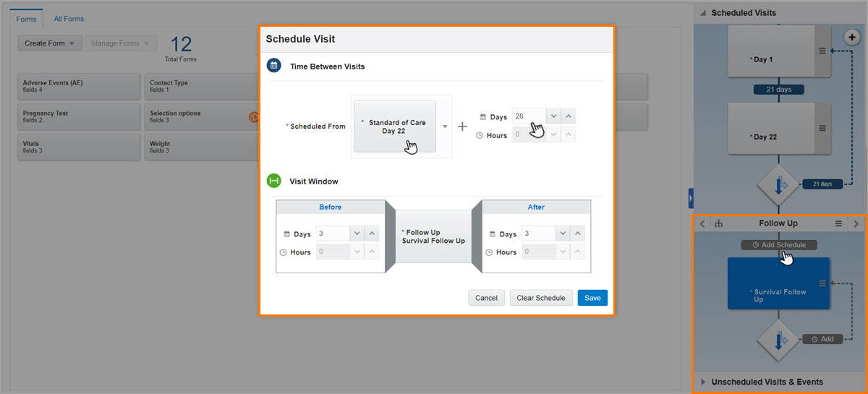Decrease the Before window Days value
Viewport: 868px width, 394px height.
pos(357,234)
